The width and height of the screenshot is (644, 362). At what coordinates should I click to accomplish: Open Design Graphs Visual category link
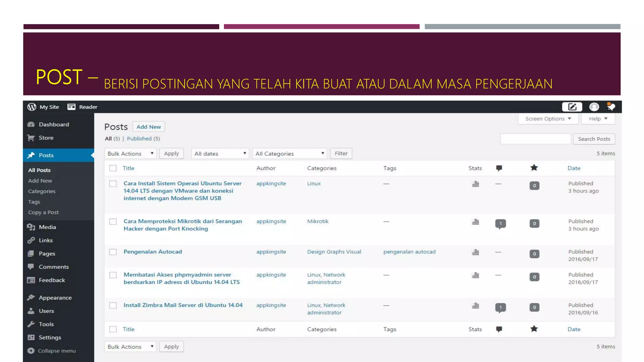(334, 252)
